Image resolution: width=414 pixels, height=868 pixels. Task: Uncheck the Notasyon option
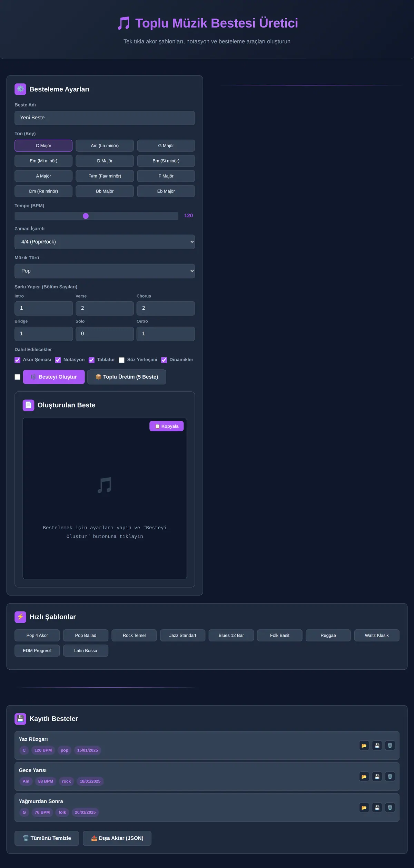click(58, 360)
